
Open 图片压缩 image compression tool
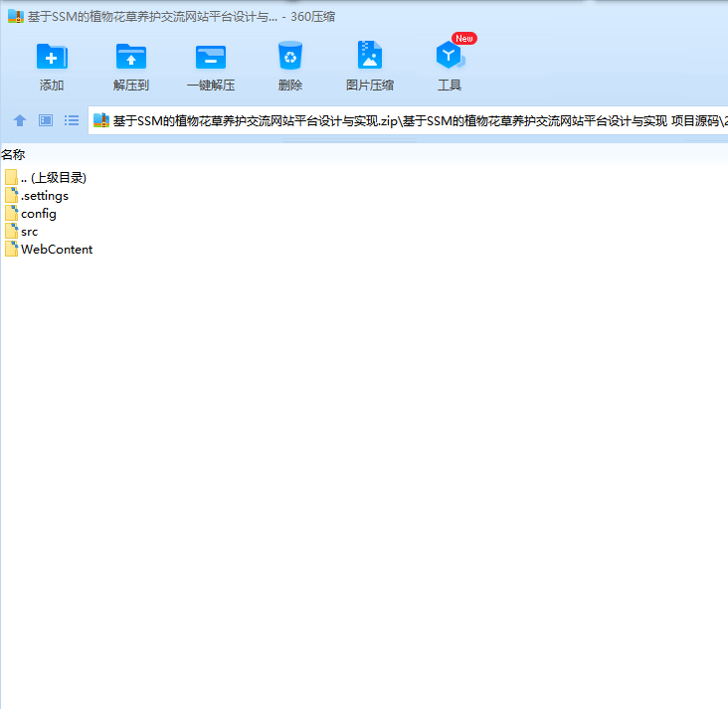point(370,55)
